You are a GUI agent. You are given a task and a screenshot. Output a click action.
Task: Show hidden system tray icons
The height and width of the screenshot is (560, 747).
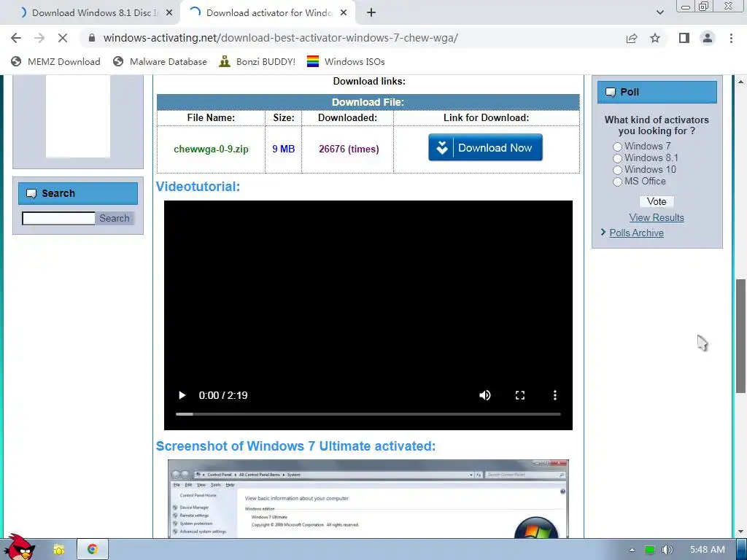pyautogui.click(x=632, y=550)
